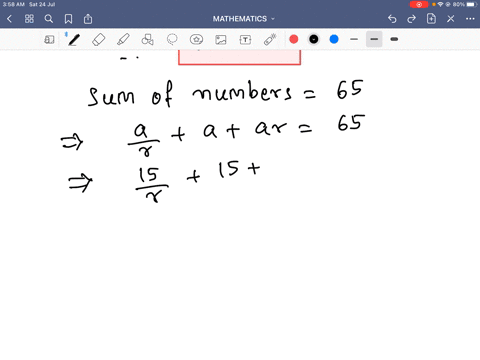Activate the laser pointer tool
Image resolution: width=480 pixels, height=360 pixels.
click(x=270, y=40)
